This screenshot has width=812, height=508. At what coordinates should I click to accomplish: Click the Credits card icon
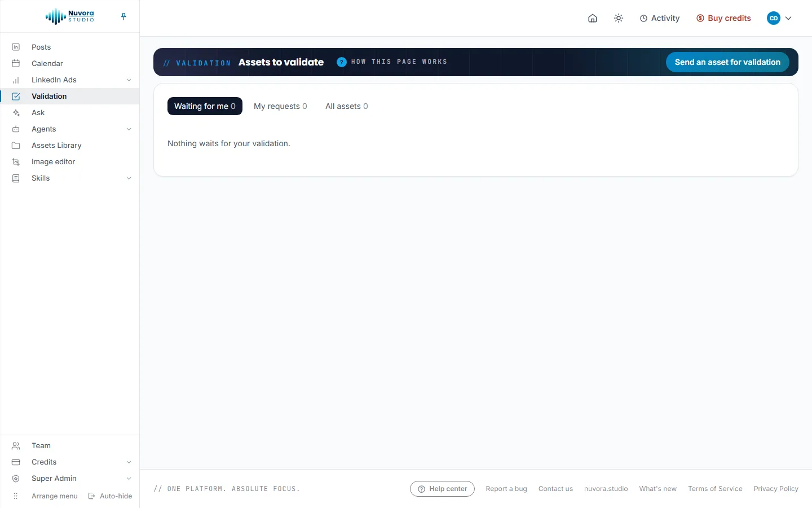point(16,462)
